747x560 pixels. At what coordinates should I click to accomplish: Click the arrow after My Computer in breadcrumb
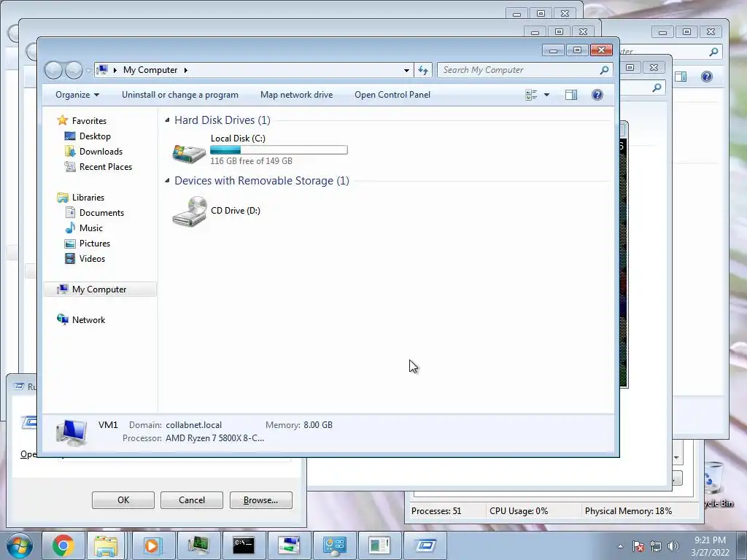click(x=186, y=70)
